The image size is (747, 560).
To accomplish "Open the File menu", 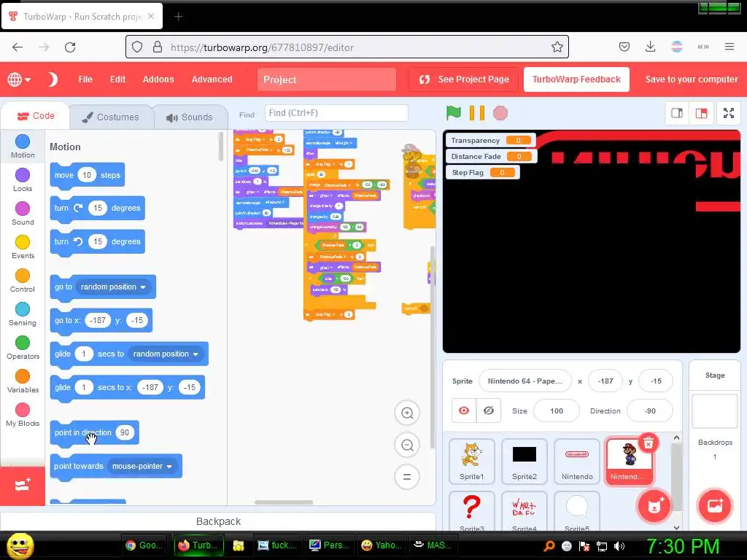I will coord(85,79).
